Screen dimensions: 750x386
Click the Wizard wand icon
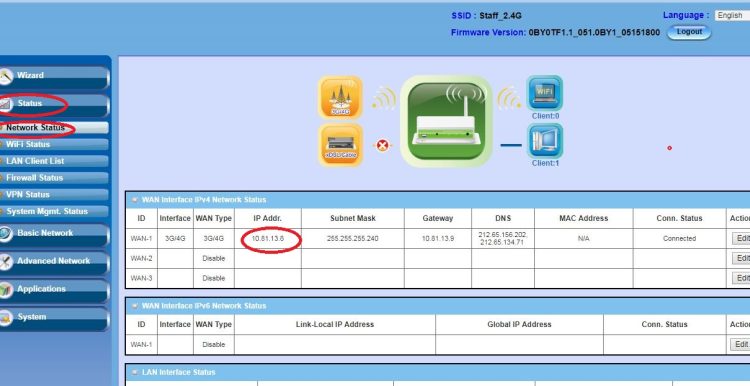click(5, 76)
